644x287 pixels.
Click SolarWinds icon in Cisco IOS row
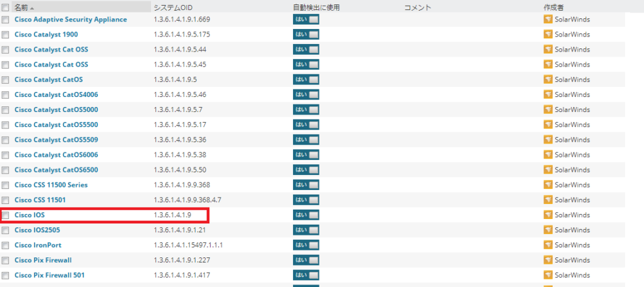548,215
